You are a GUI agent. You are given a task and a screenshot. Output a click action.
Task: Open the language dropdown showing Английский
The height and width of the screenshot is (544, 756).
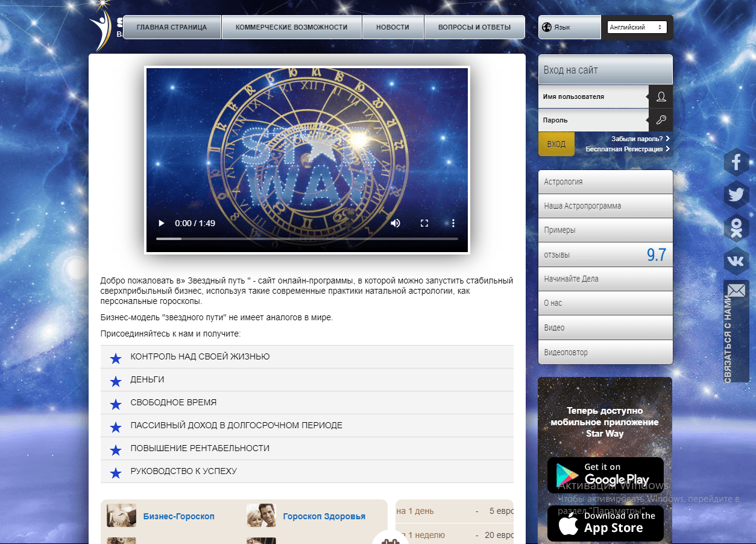click(x=637, y=27)
